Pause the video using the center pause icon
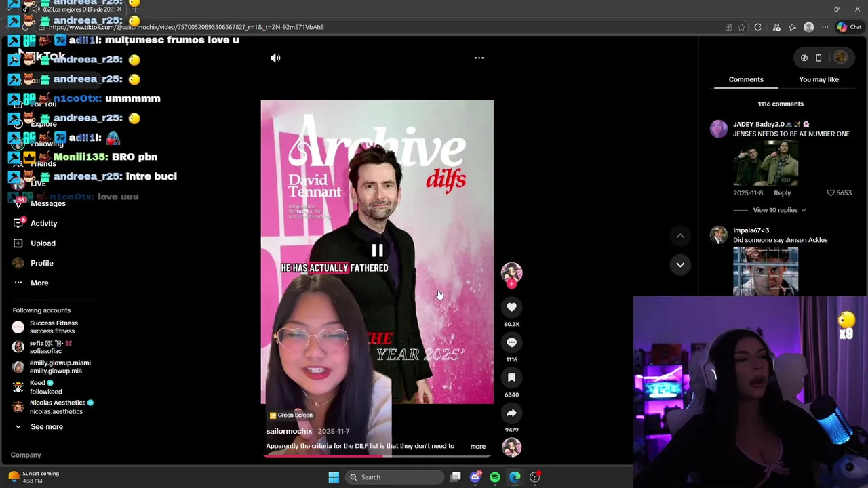868x488 pixels. [377, 251]
